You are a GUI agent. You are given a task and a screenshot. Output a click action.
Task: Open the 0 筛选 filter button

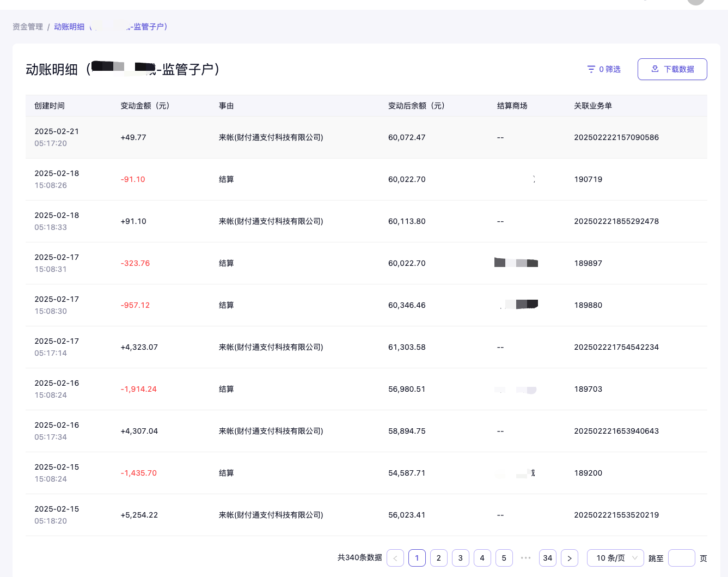[x=604, y=69]
